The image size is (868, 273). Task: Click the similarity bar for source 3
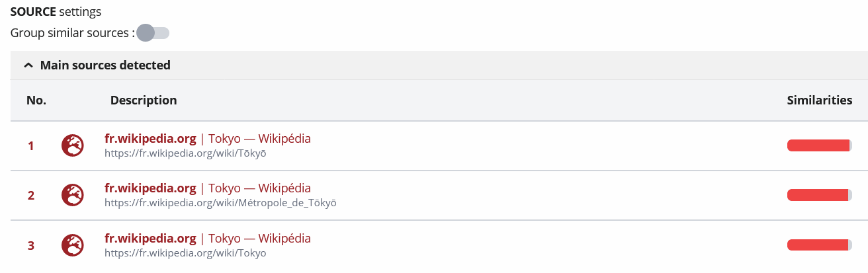pos(819,245)
